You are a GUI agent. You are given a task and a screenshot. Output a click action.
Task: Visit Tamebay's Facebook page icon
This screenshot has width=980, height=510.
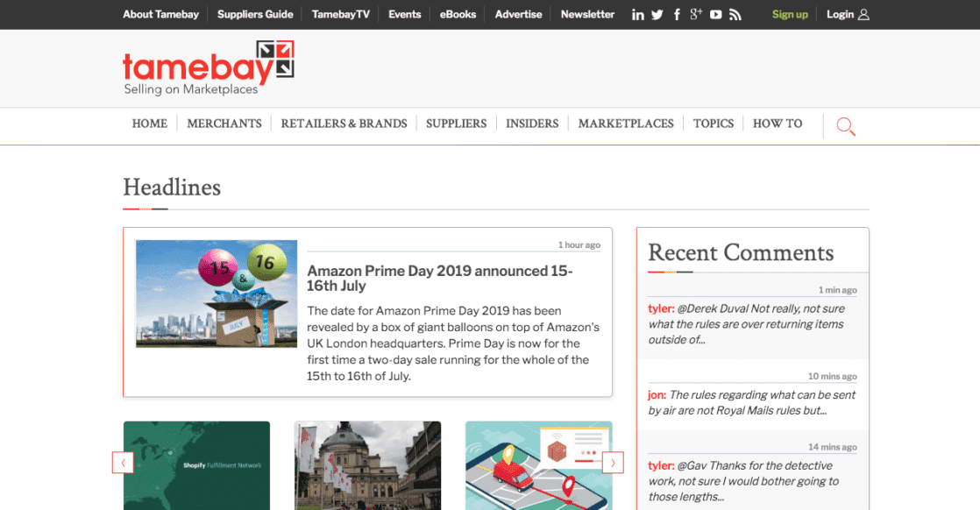click(677, 14)
